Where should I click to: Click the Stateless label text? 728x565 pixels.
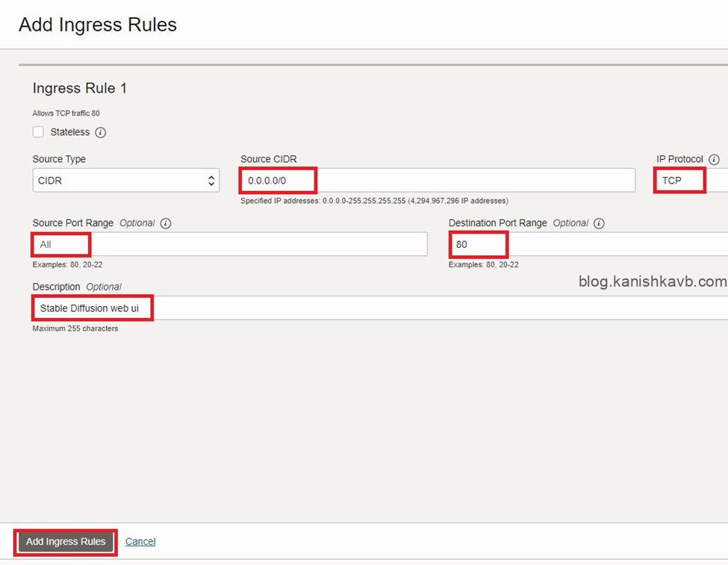pyautogui.click(x=70, y=132)
